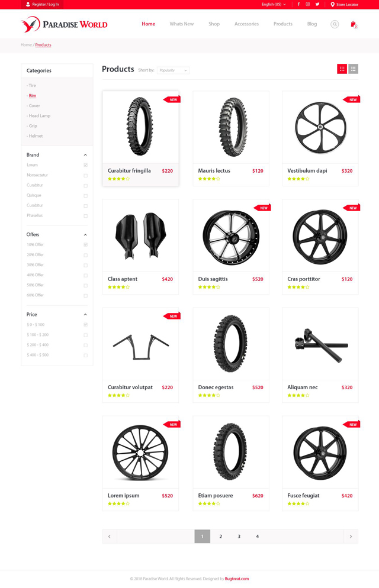This screenshot has width=379, height=588.
Task: Open the Popularity sort dropdown
Action: click(173, 70)
